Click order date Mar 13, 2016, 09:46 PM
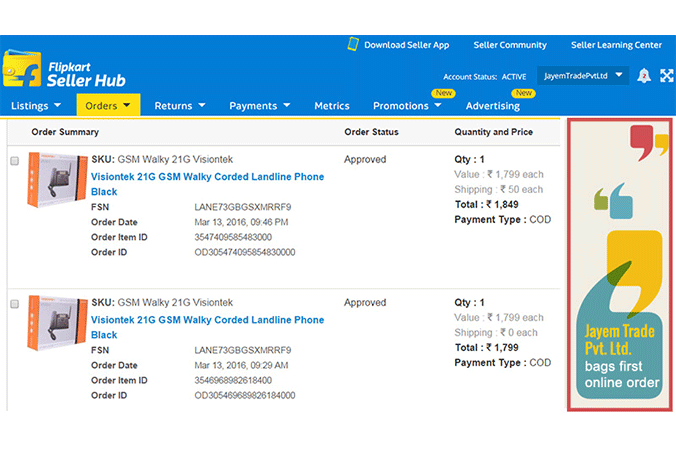This screenshot has width=676, height=450. point(241,222)
